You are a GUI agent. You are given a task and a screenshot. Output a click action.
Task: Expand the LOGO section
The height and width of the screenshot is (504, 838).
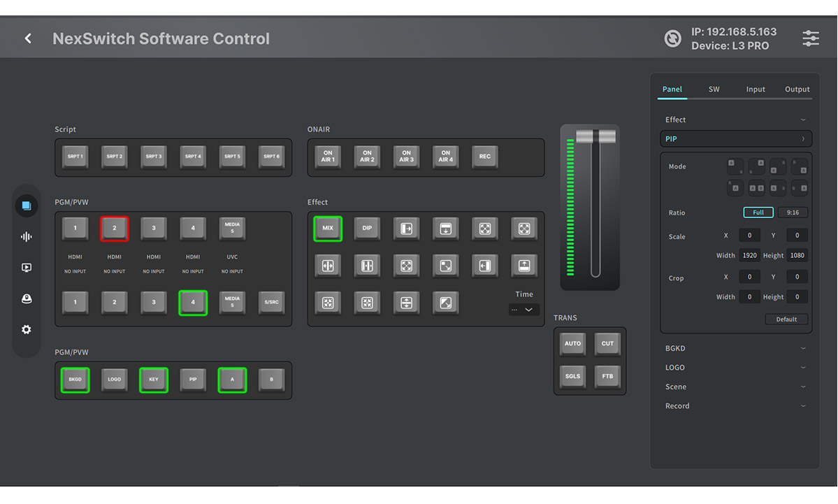(x=736, y=368)
